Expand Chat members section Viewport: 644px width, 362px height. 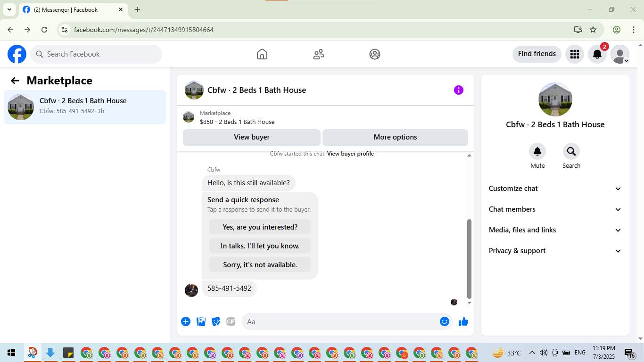click(x=555, y=209)
